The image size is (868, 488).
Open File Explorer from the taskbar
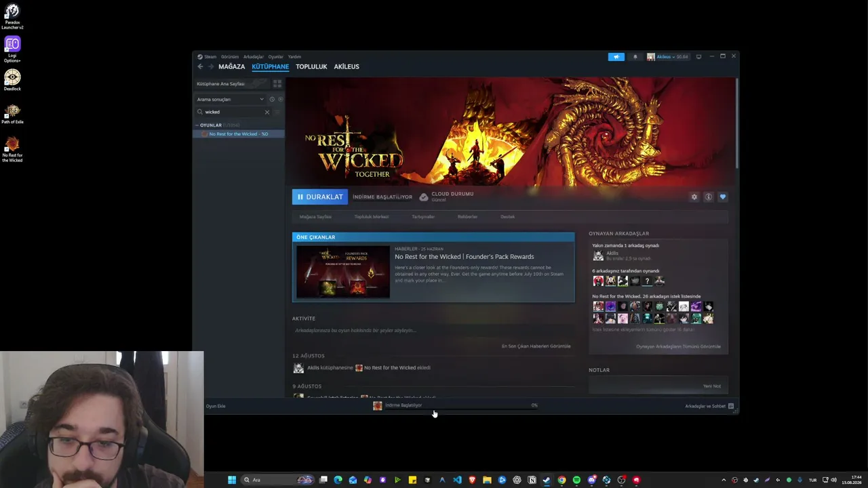pos(487,480)
